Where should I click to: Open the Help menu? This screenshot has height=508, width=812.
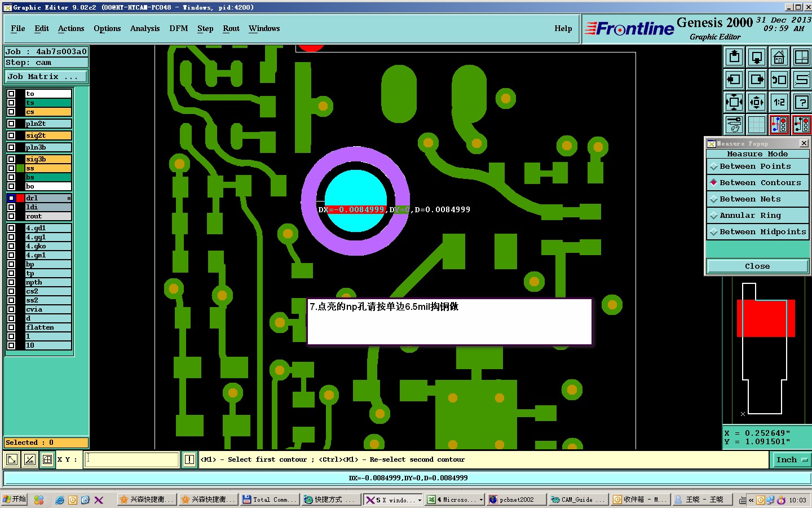pyautogui.click(x=563, y=28)
